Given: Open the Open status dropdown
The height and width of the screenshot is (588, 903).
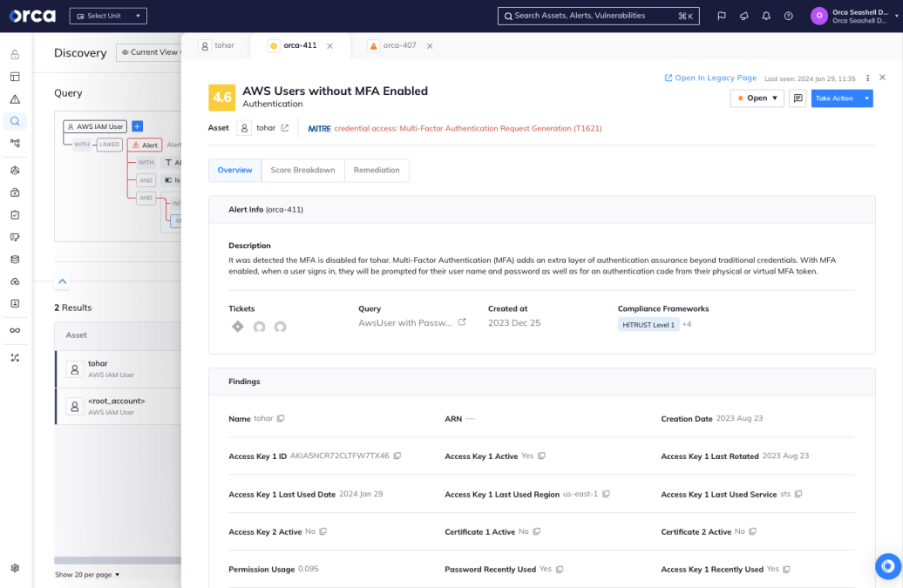Looking at the screenshot, I should point(757,98).
